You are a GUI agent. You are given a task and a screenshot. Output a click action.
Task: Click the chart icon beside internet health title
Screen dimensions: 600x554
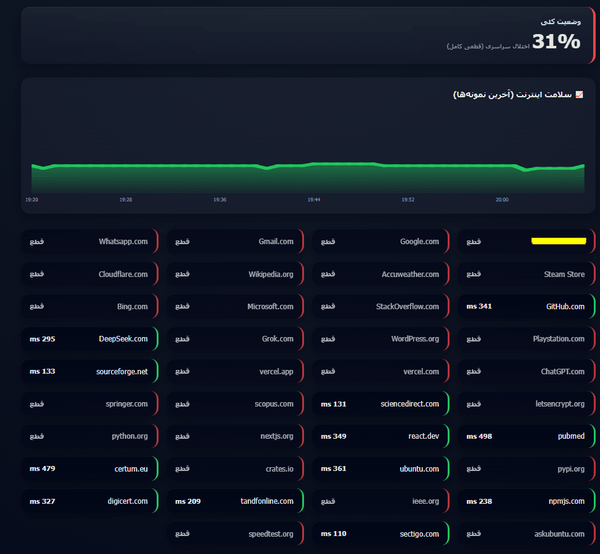click(x=579, y=95)
